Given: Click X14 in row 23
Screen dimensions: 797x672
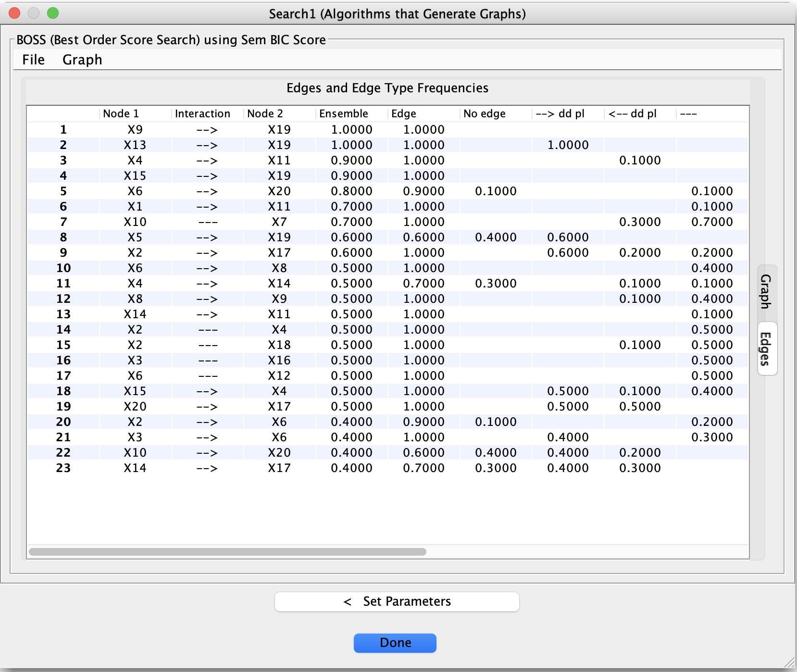Looking at the screenshot, I should point(135,468).
